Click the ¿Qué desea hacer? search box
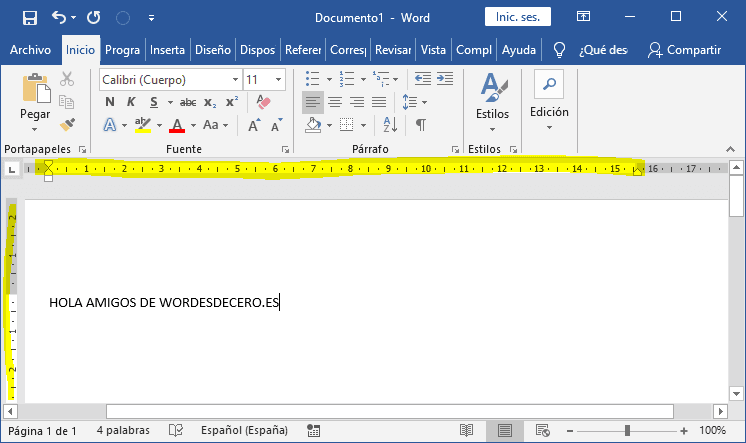Image resolution: width=746 pixels, height=443 pixels. [x=603, y=49]
